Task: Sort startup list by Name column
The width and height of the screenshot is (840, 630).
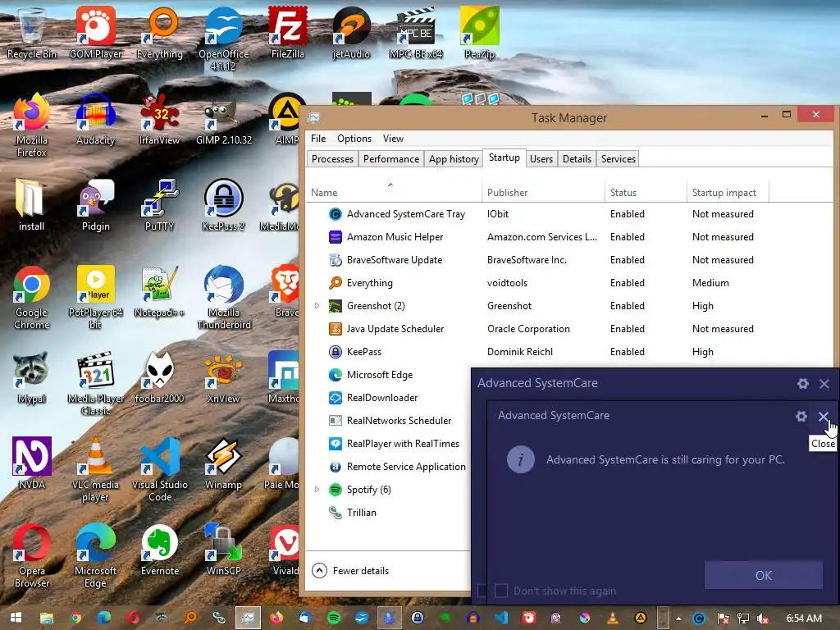Action: (x=394, y=192)
